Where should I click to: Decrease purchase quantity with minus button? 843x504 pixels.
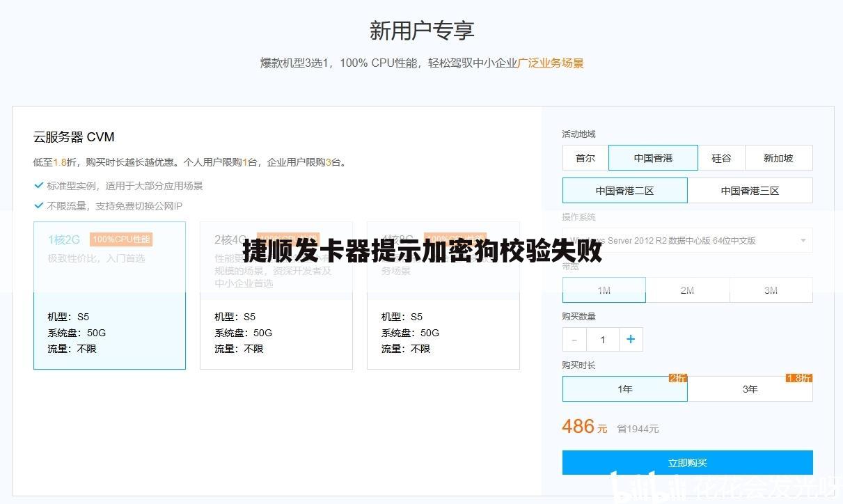tap(574, 340)
